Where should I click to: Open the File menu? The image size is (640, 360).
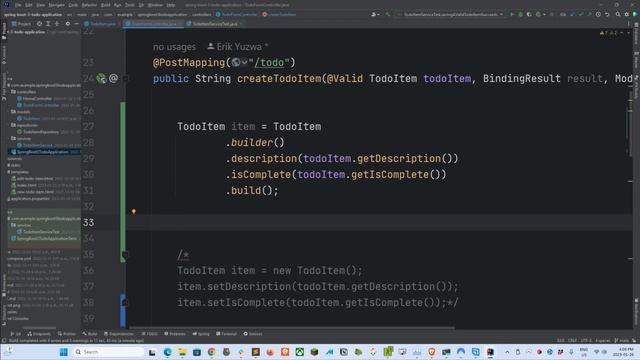coord(18,5)
